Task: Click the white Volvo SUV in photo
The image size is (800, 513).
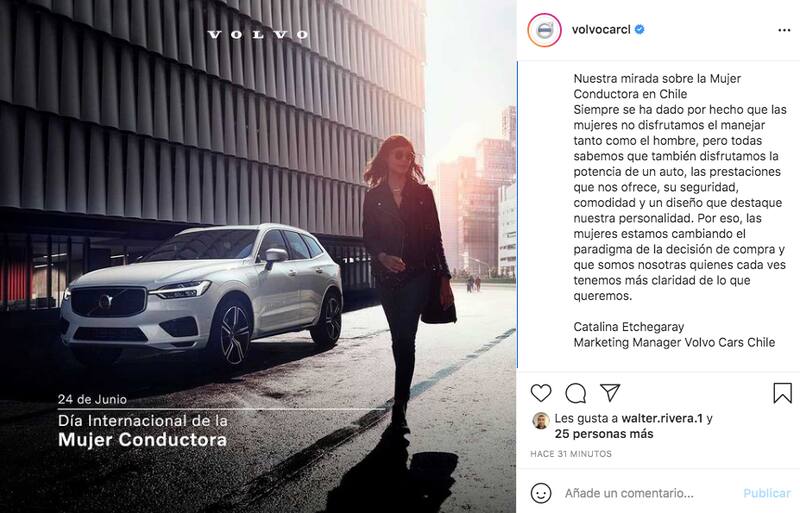Action: (x=202, y=294)
